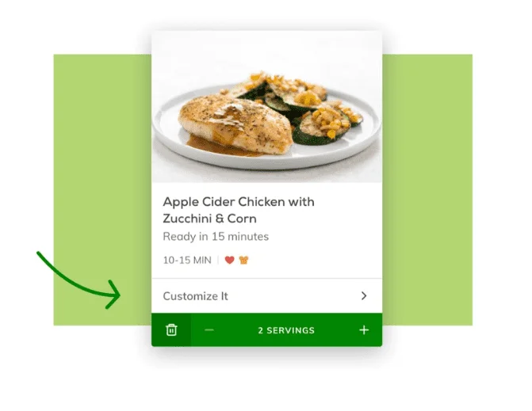Click the hand-drawn green arrow graphic

tap(78, 280)
